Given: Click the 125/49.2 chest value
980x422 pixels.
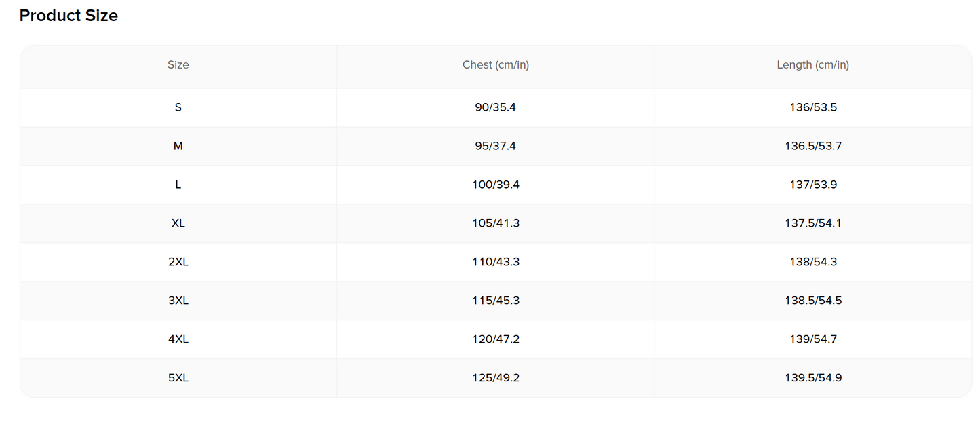Looking at the screenshot, I should 496,378.
